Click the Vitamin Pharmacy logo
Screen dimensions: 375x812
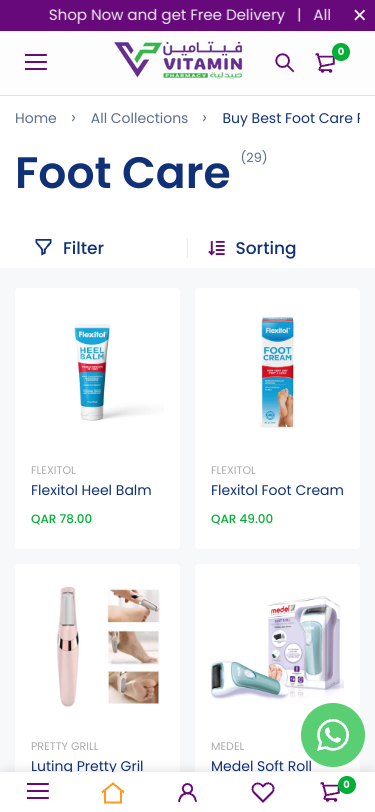[x=178, y=61]
